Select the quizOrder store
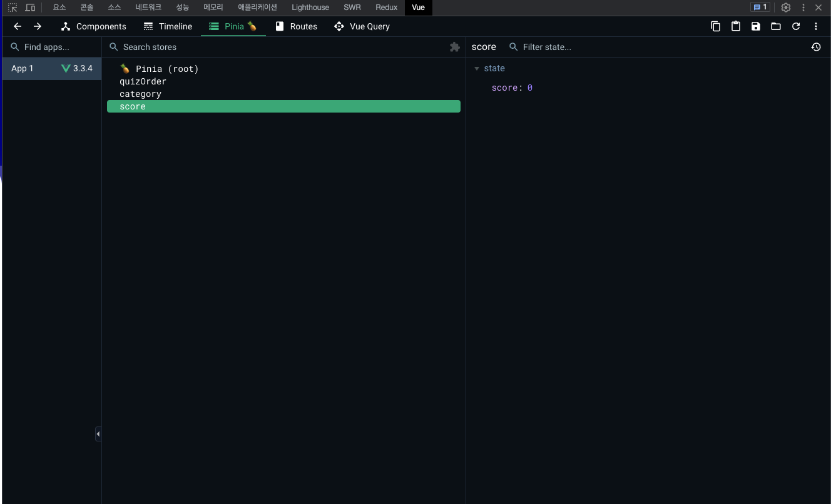 coord(283,81)
